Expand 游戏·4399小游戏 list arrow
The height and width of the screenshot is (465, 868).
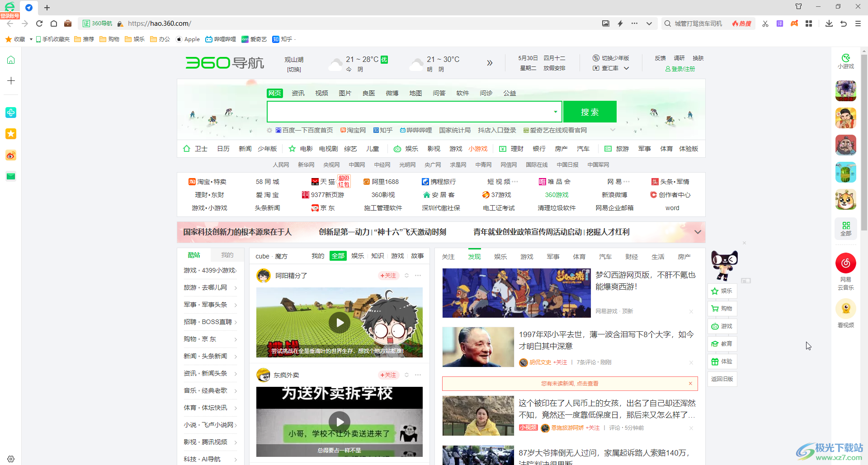[236, 270]
